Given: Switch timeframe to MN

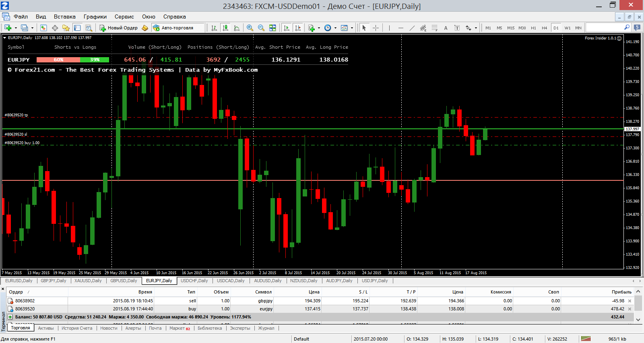Looking at the screenshot, I should (578, 28).
